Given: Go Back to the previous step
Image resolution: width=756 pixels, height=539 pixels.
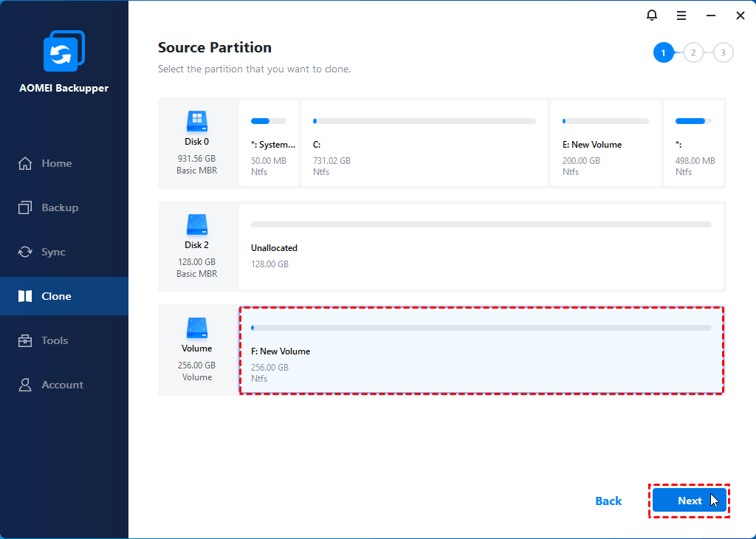Looking at the screenshot, I should pyautogui.click(x=608, y=501).
